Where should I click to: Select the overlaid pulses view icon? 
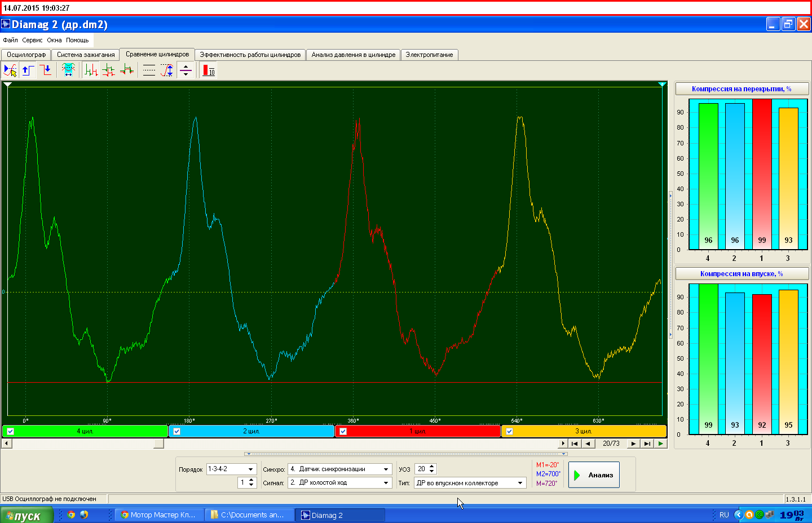[127, 70]
